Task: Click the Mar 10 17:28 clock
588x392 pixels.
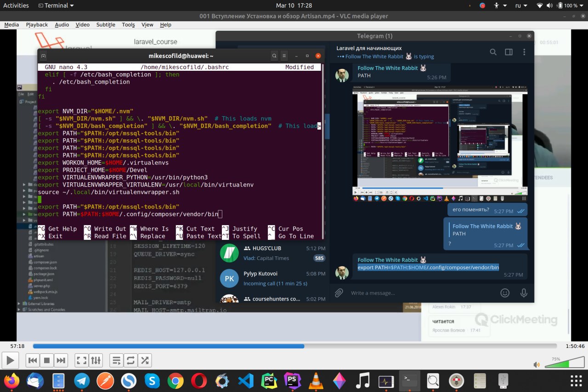Action: coord(294,6)
